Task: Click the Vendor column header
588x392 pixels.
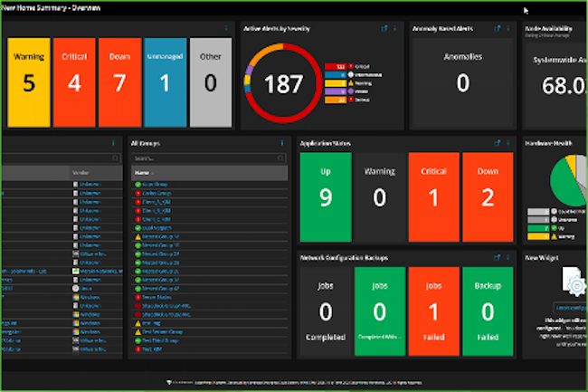Action: tap(80, 172)
